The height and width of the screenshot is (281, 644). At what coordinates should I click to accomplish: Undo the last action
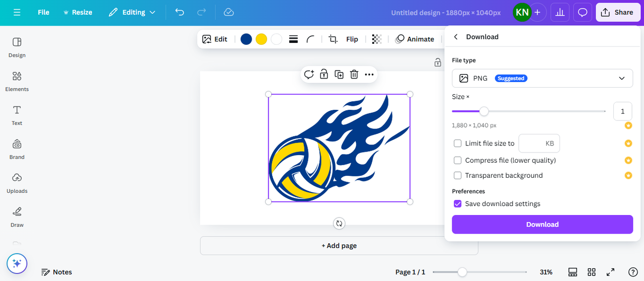(180, 12)
